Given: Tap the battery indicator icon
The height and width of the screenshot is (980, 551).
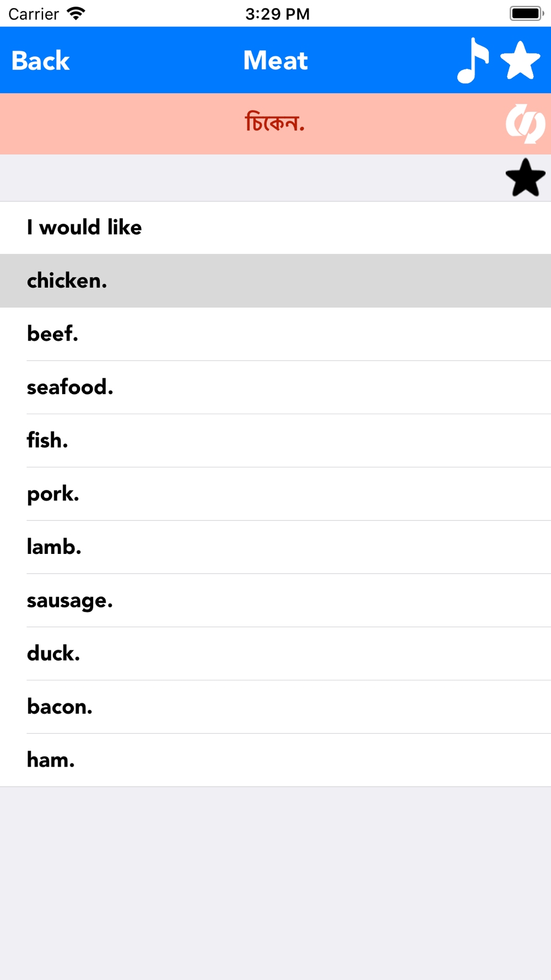Looking at the screenshot, I should point(527,13).
